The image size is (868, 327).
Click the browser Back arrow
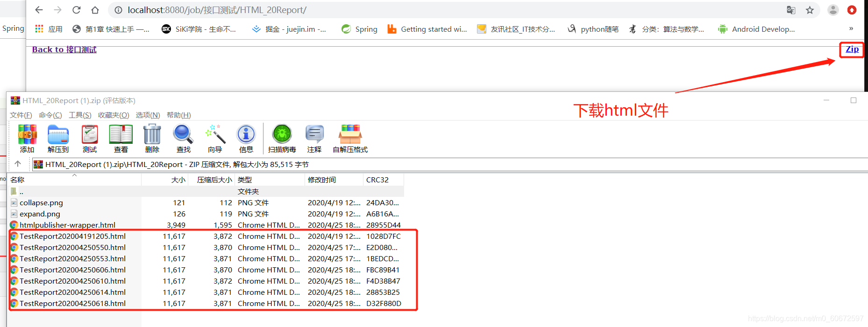pos(39,10)
